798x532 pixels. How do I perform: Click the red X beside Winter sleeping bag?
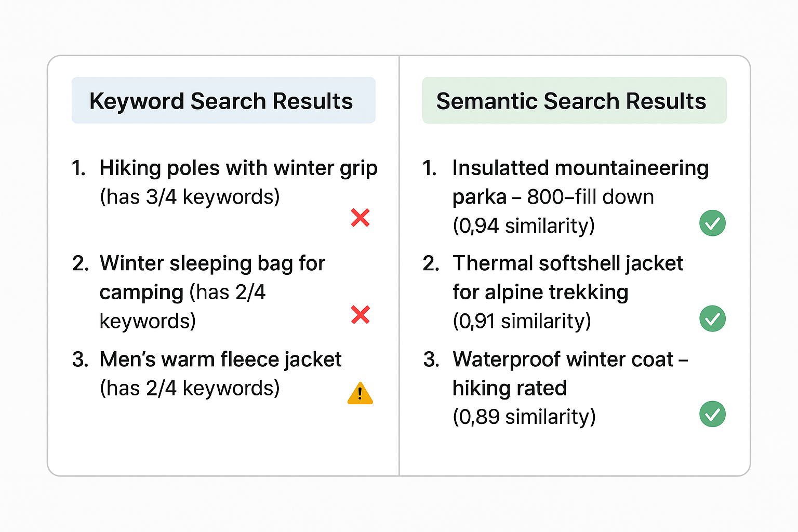pos(360,315)
